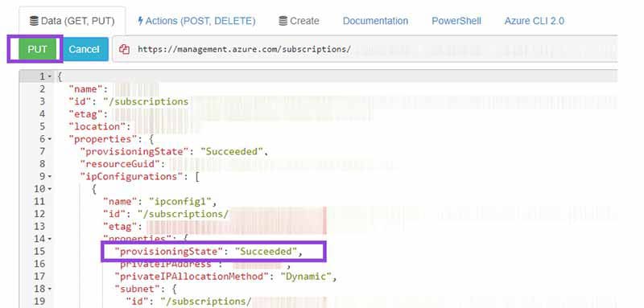Screen dimensions: 644x308
Task: Open the Documentation tab
Action: [x=375, y=21]
